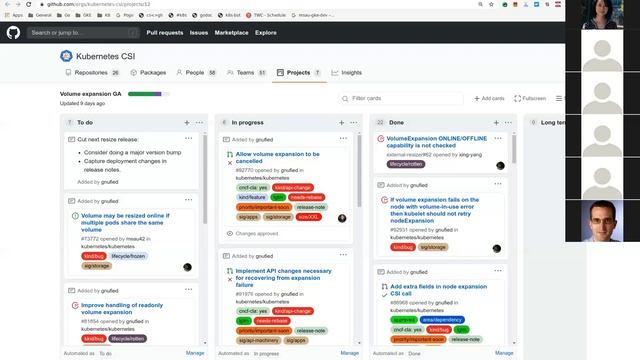The image size is (640, 360).
Task: Open 'Improve handling of readonly volume expansion' link
Action: coord(122,309)
